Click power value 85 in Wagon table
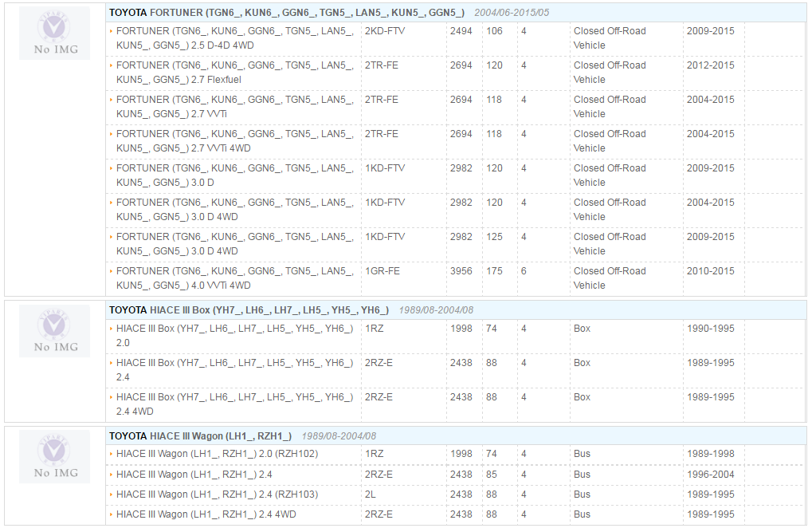Screen dimensions: 812x528 click(x=492, y=474)
